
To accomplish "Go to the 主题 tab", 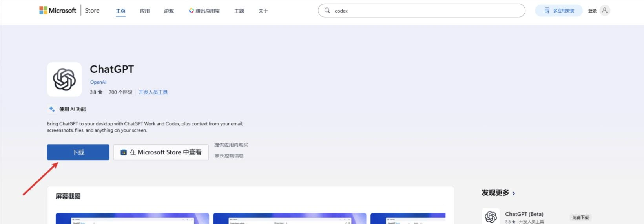I will pos(239,11).
